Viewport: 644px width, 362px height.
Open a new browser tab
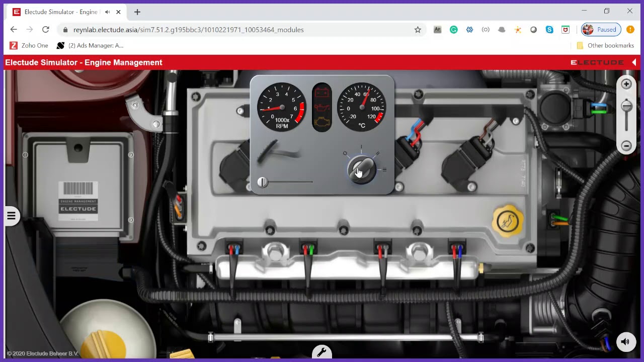[137, 12]
